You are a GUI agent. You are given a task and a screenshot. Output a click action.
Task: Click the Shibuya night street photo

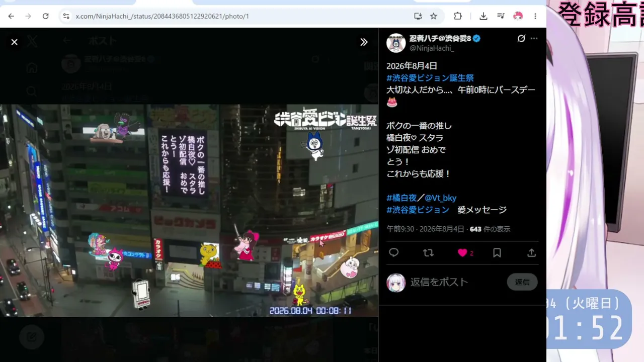tap(189, 211)
